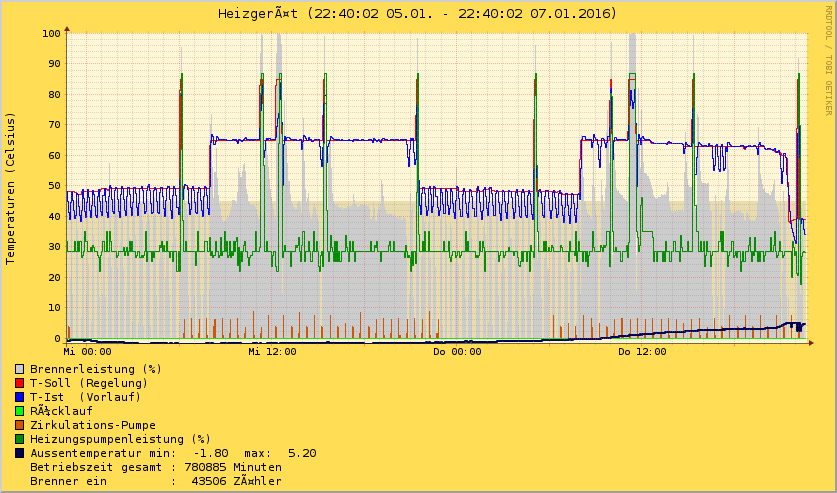Click the 'Betriebszeit gesamt : 780885 Minuten' line
The width and height of the screenshot is (837, 493).
(x=156, y=467)
